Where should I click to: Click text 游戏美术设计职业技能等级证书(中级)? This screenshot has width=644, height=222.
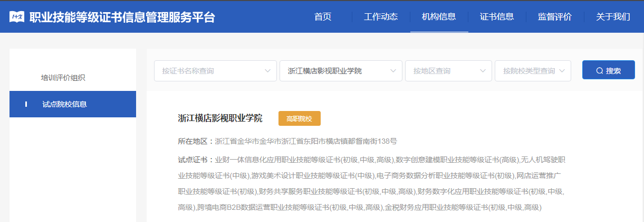313,175
